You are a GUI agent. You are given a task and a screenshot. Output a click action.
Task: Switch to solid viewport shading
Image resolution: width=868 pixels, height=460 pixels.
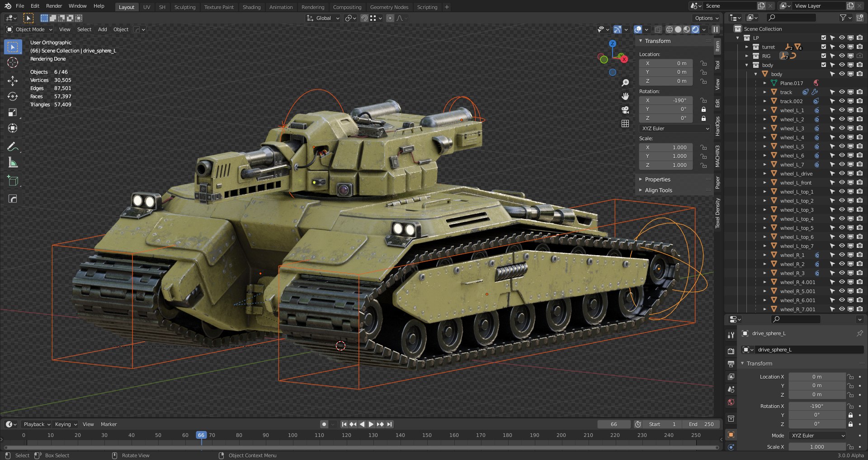tap(678, 29)
